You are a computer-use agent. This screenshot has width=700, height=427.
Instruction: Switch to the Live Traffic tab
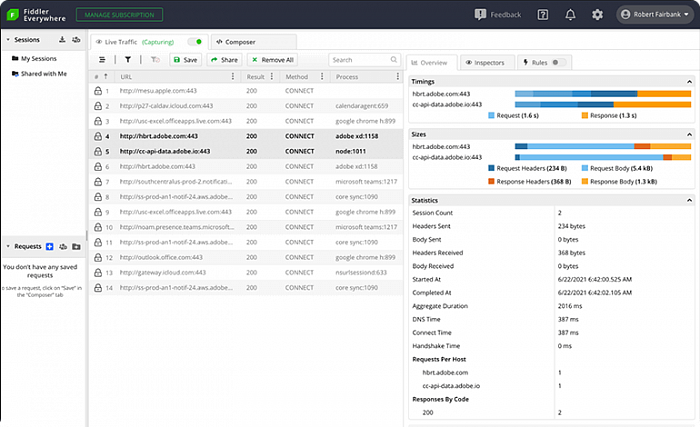tap(149, 42)
